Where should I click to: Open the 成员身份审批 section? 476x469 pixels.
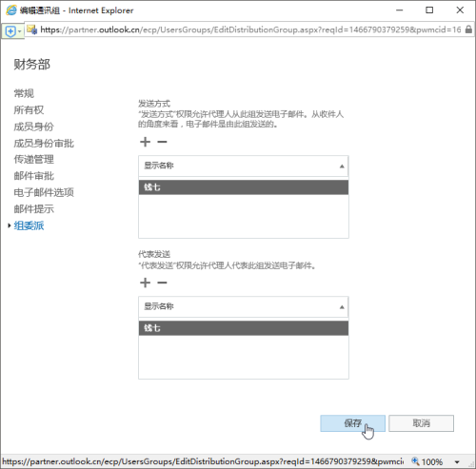(44, 143)
